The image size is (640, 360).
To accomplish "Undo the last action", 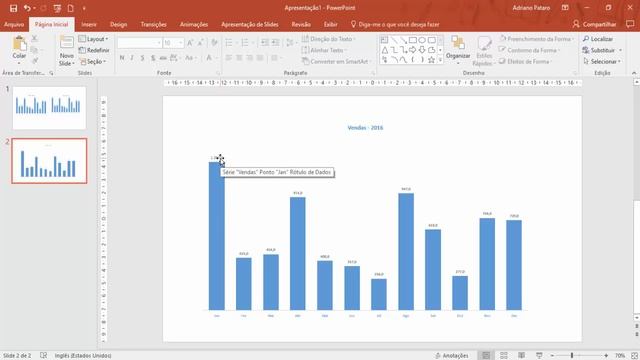I will (x=27, y=8).
